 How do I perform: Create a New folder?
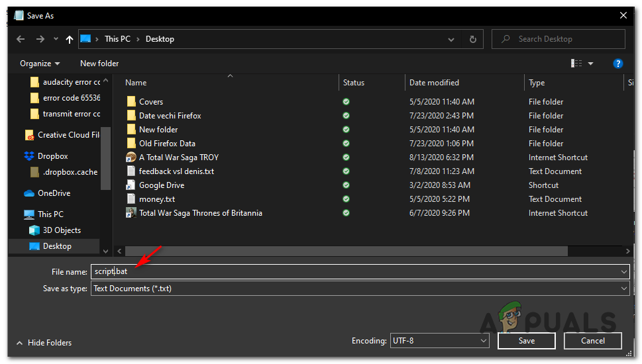(99, 64)
